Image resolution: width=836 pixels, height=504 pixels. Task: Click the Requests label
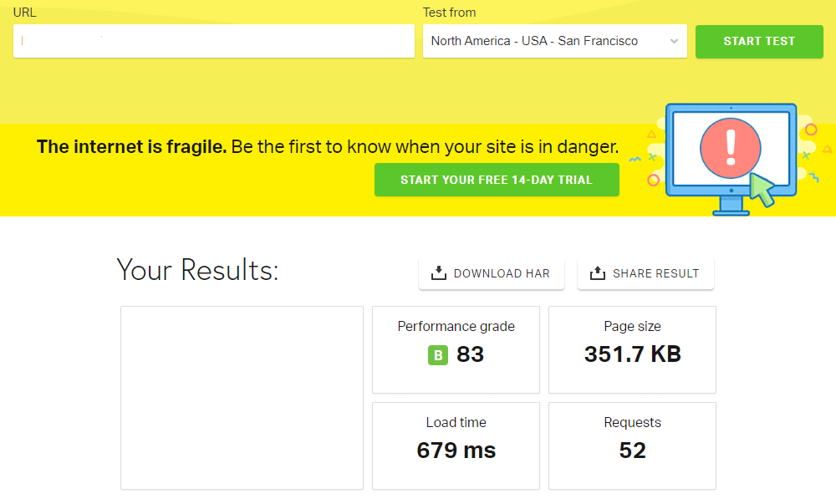(632, 422)
